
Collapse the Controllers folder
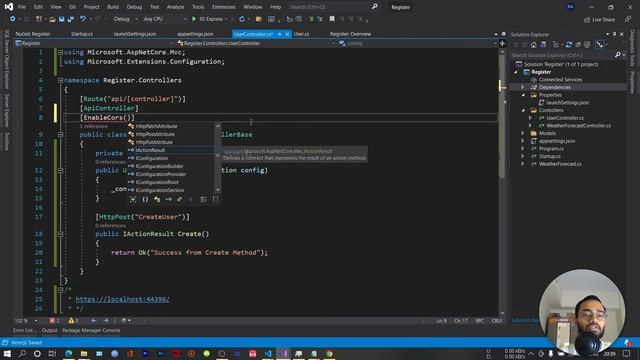[523, 110]
